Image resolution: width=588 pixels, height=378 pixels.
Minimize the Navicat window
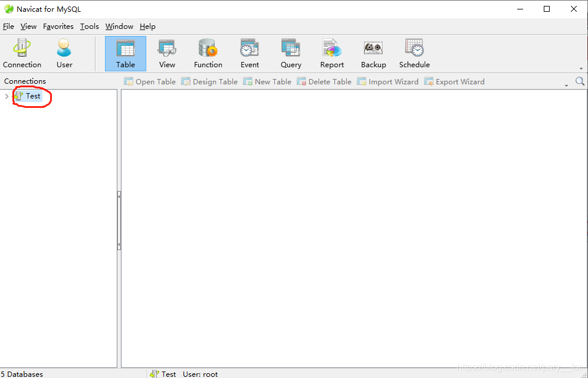pyautogui.click(x=520, y=9)
